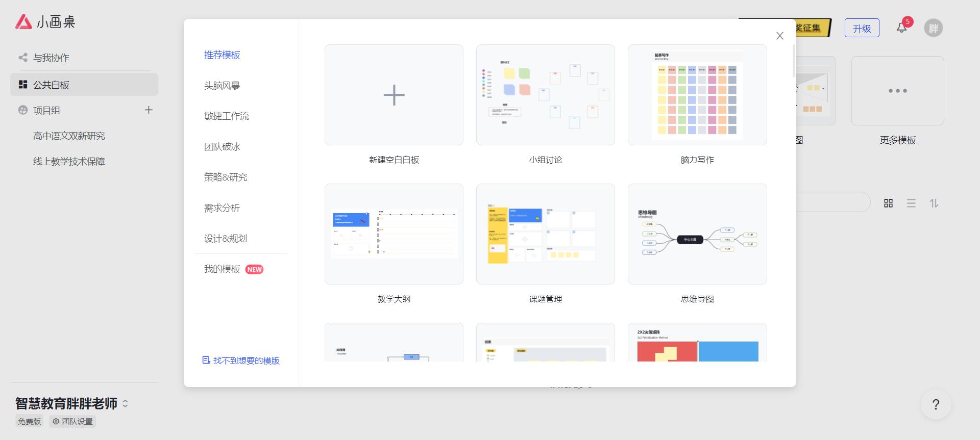This screenshot has width=980, height=440.
Task: Open 团队设置 team settings
Action: tap(72, 422)
